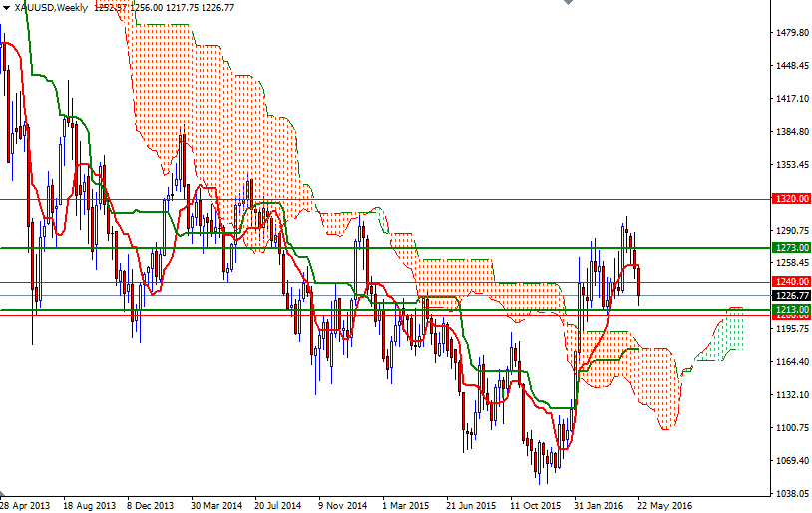Image resolution: width=812 pixels, height=513 pixels.
Task: Click the red 1320.00 price level tag
Action: [791, 199]
